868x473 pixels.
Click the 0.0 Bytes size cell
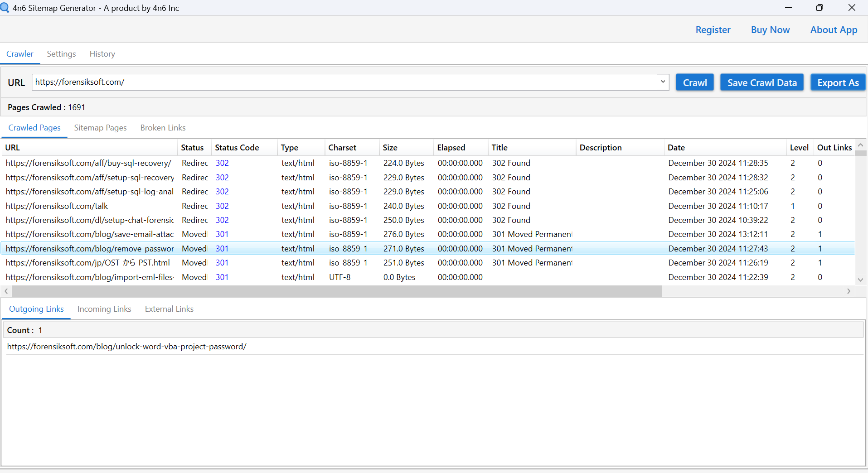399,277
